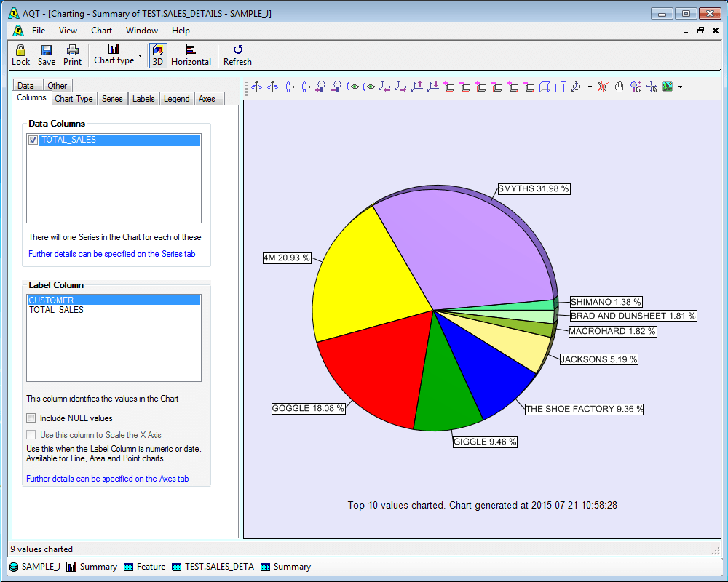The height and width of the screenshot is (582, 728).
Task: Click the plus box icon with red left edge
Action: (481, 87)
